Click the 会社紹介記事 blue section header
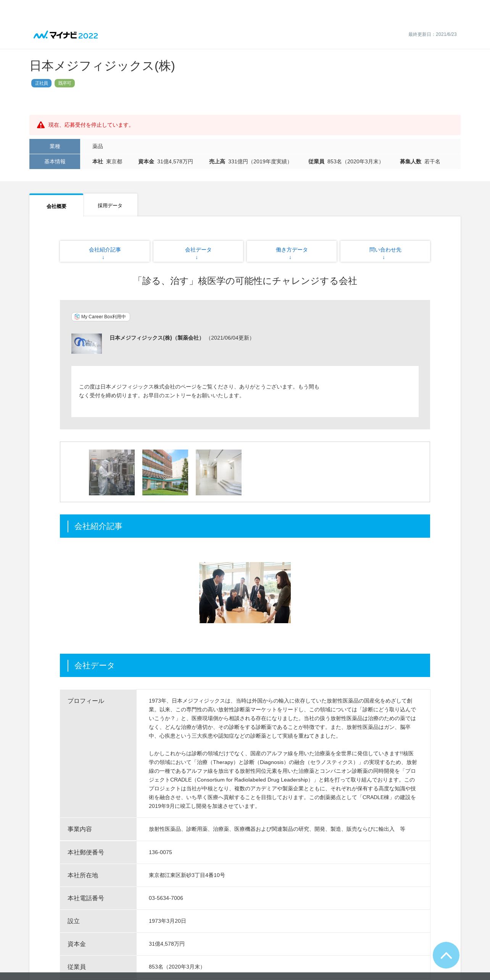 pyautogui.click(x=245, y=526)
